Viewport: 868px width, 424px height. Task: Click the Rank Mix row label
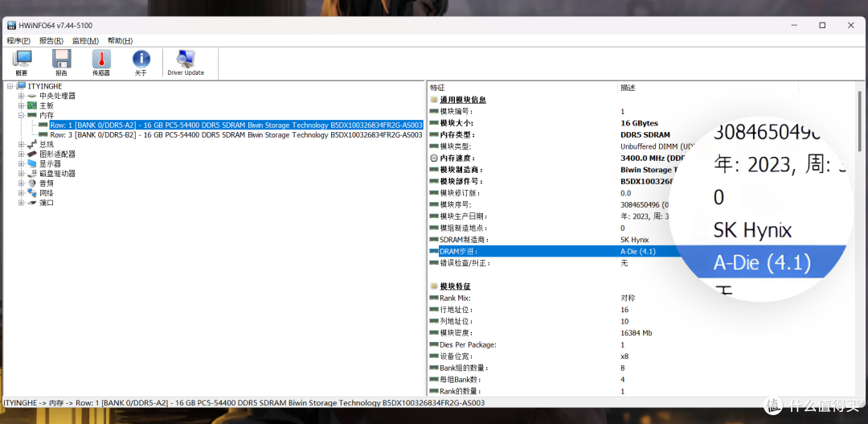pos(455,298)
